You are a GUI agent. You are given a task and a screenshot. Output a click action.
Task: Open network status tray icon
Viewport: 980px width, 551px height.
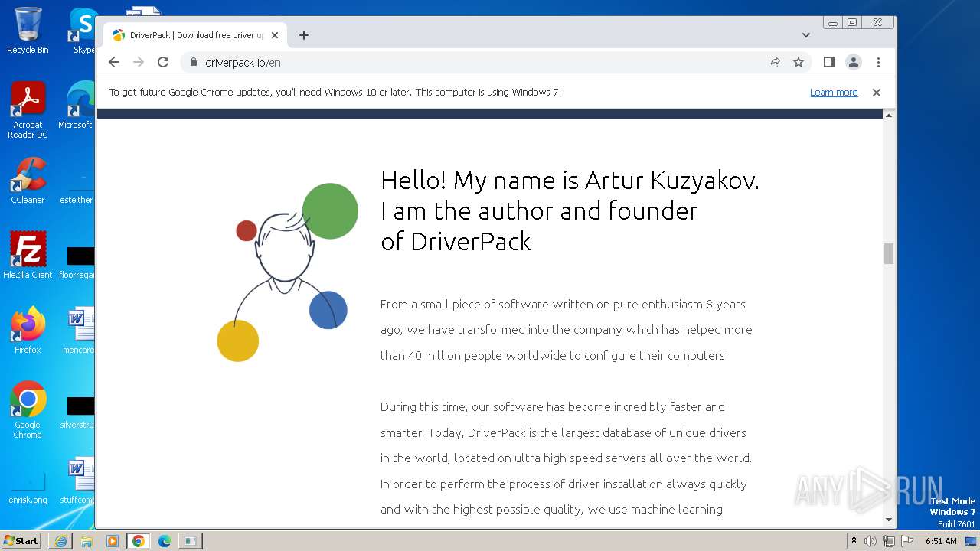coord(888,541)
